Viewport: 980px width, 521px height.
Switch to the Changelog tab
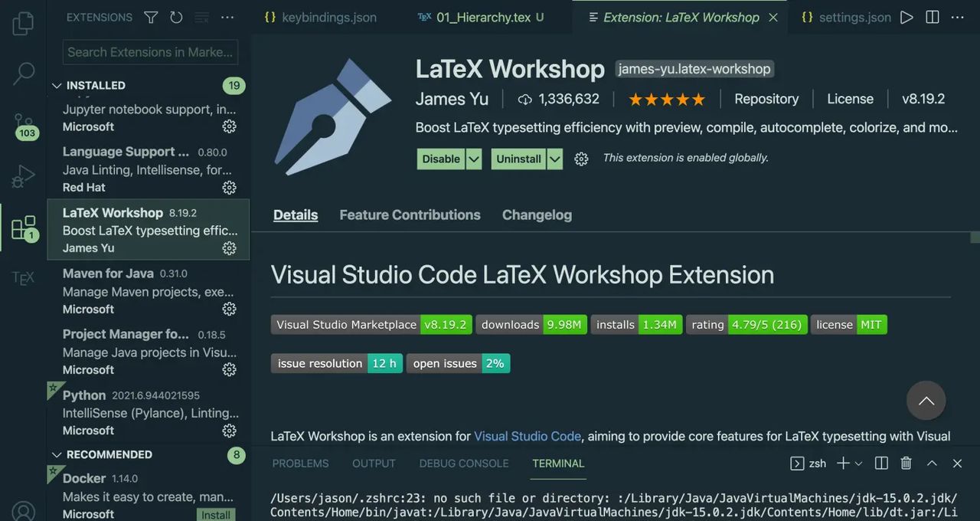537,215
